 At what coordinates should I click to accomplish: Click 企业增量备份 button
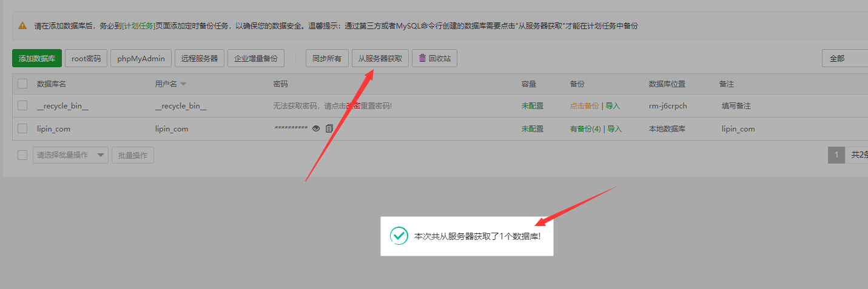(x=256, y=59)
